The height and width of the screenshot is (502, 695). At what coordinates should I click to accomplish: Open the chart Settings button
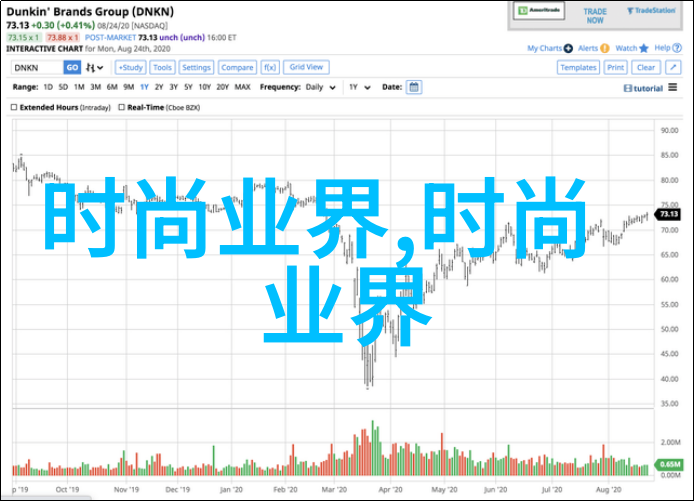[x=196, y=67]
